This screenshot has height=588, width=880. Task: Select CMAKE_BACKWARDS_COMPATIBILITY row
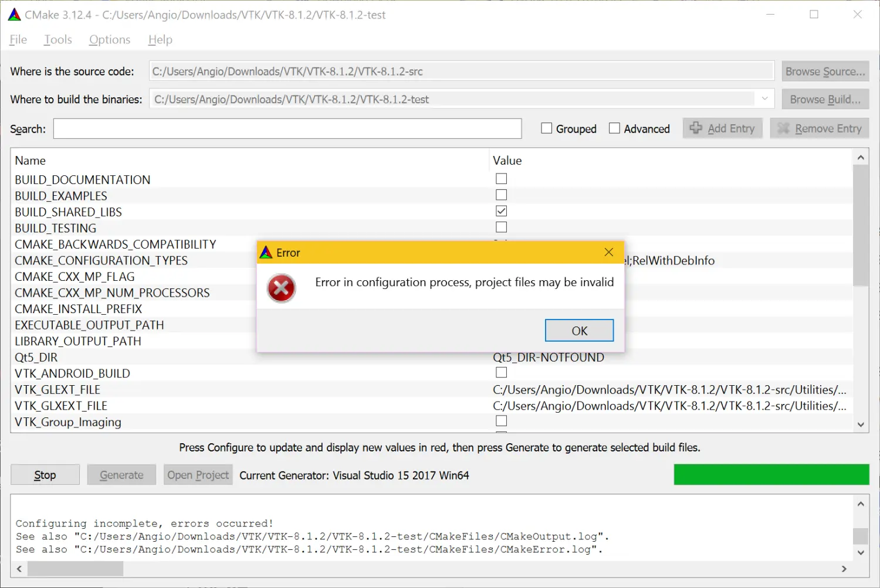point(431,244)
